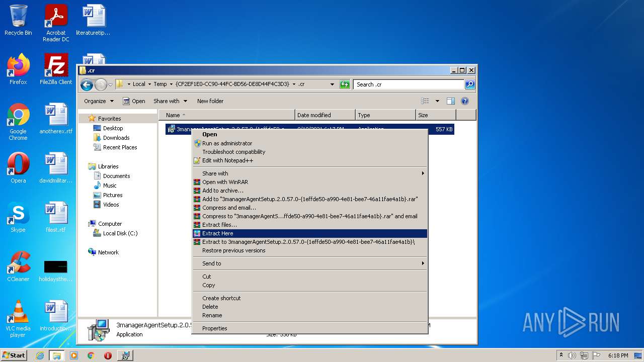
Task: Choose Extract Here
Action: (310, 233)
